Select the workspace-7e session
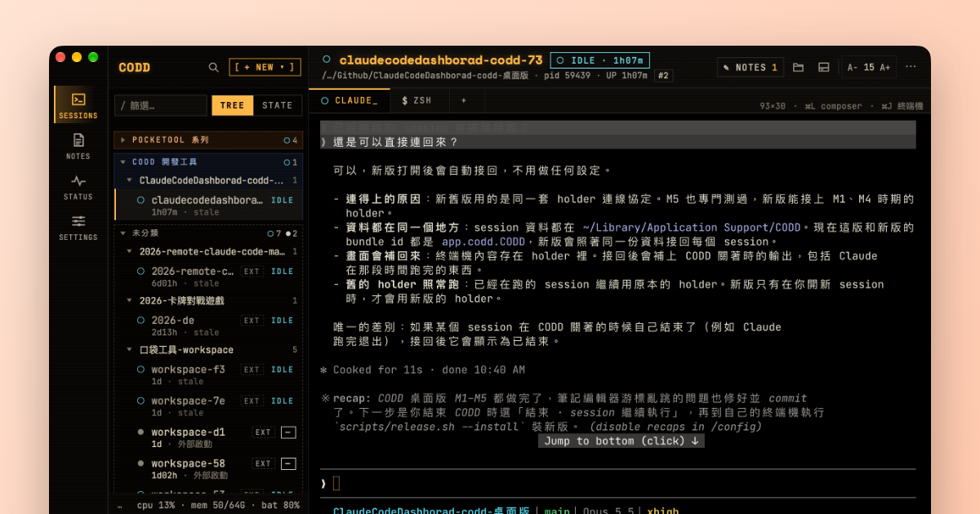Image resolution: width=980 pixels, height=514 pixels. pos(208,406)
